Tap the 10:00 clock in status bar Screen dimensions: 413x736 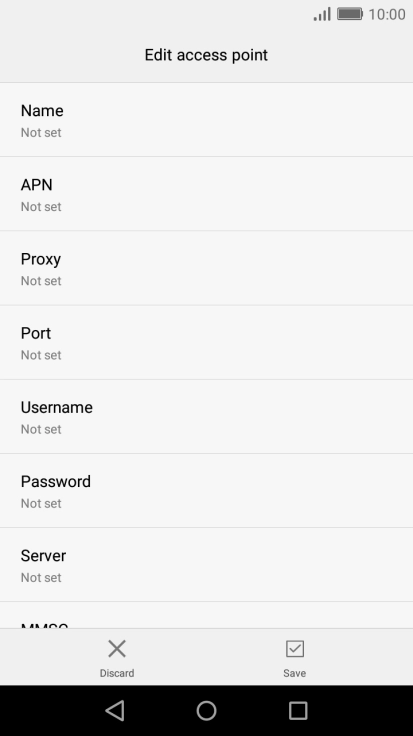[387, 14]
